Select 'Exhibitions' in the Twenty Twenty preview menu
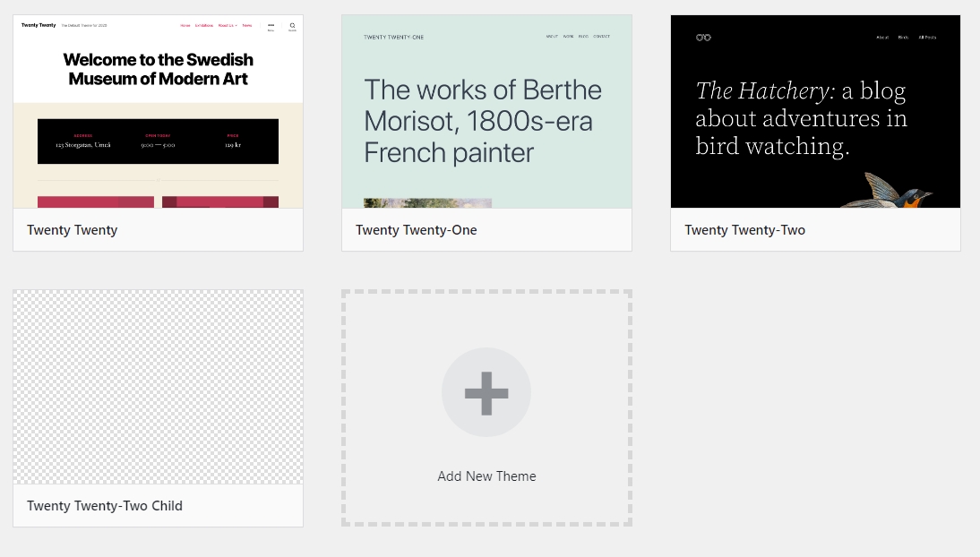Viewport: 980px width, 557px height. tap(203, 26)
